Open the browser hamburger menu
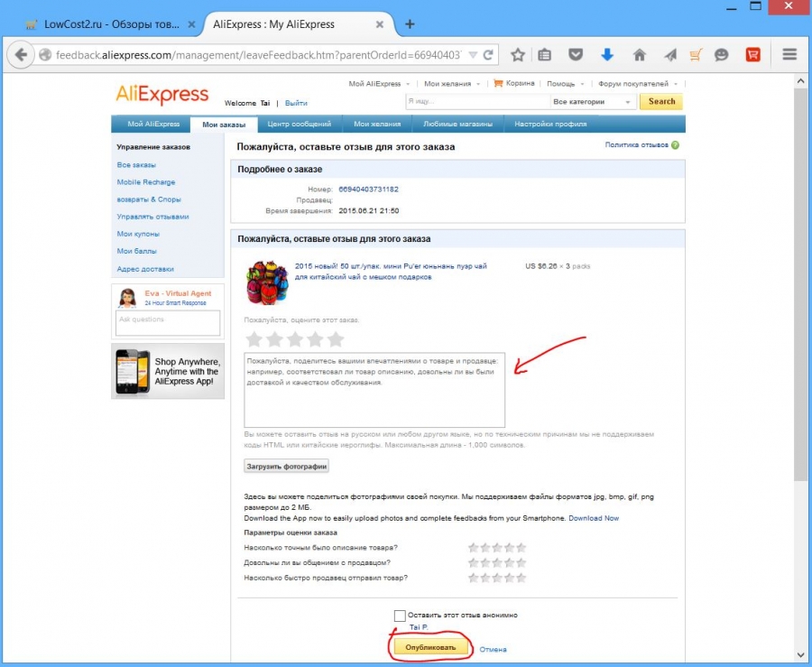Viewport: 812px width, 667px height. tap(789, 54)
